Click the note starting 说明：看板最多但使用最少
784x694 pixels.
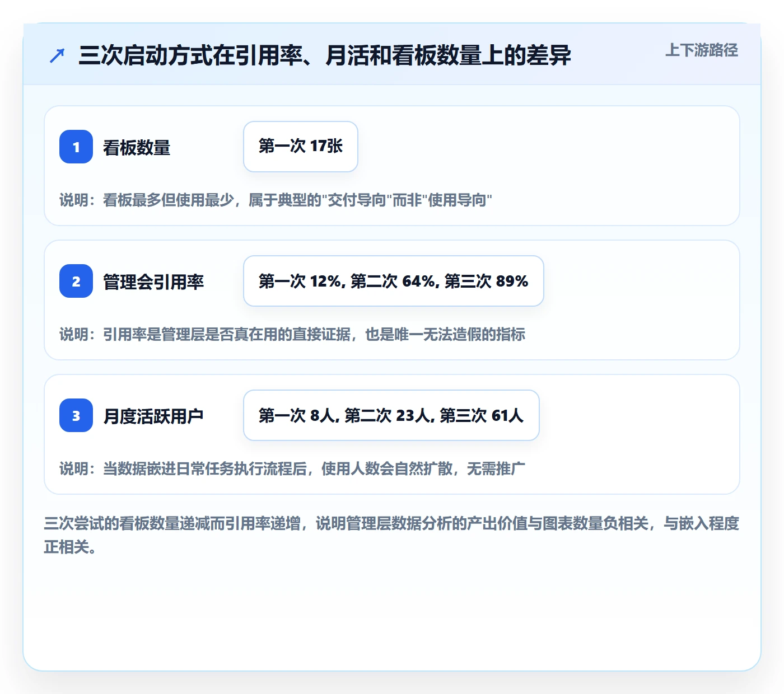(276, 200)
